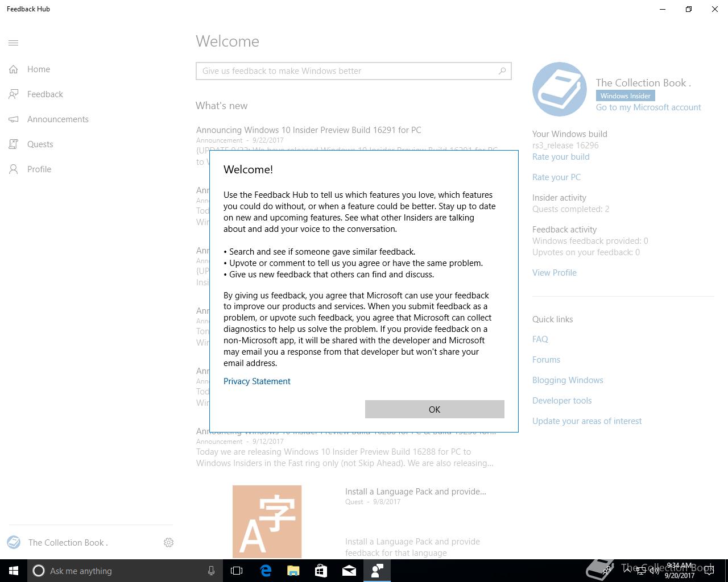This screenshot has height=582, width=728.
Task: Open Announcing Build 16291 for PC announcement
Action: point(309,130)
